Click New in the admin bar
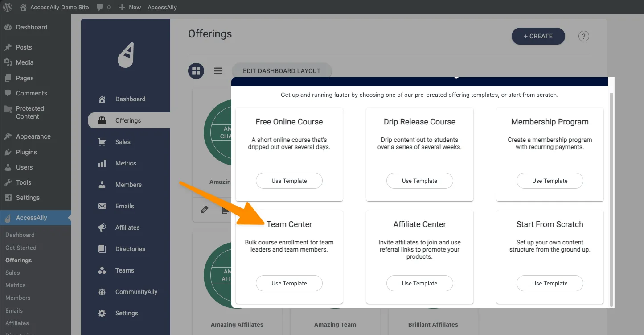Viewport: 644px width, 335px height. (129, 7)
